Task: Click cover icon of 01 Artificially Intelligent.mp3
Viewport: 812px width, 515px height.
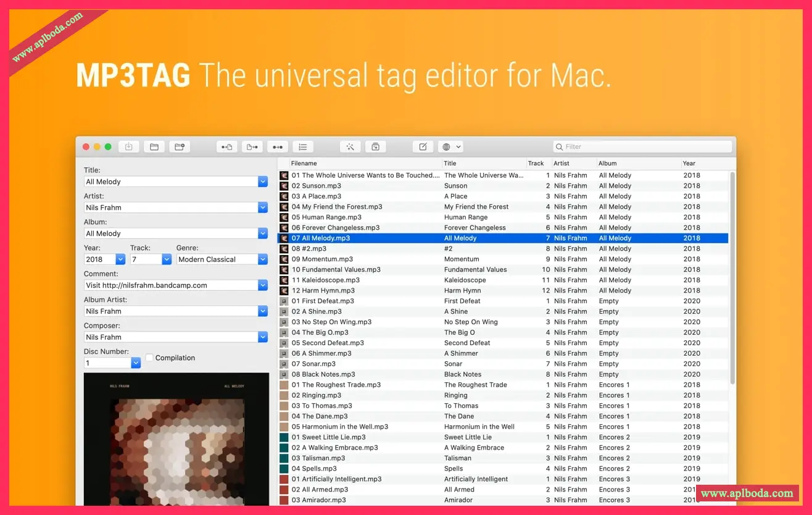Action: click(x=284, y=479)
